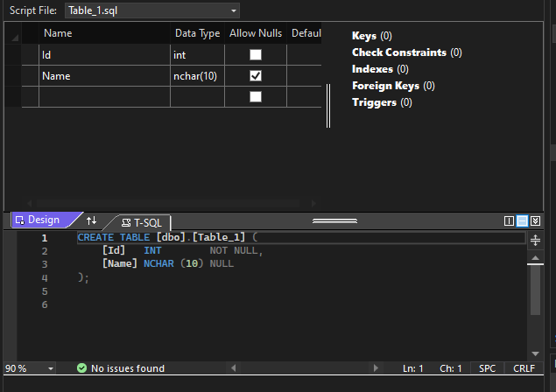This screenshot has height=392, width=556.
Task: Click the horizontal scroll left arrow in status bar
Action: [233, 368]
